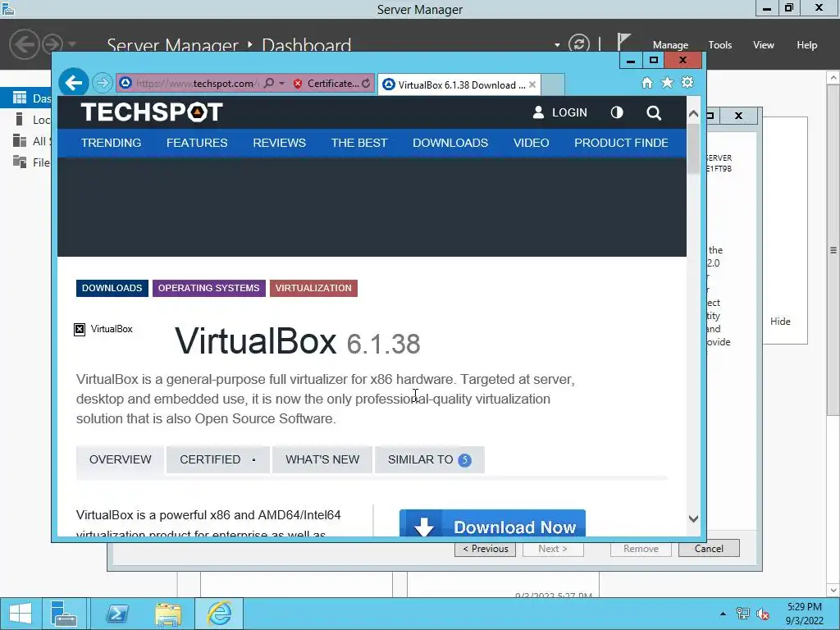Image resolution: width=840 pixels, height=630 pixels.
Task: Click the Download Now button
Action: [x=492, y=523]
